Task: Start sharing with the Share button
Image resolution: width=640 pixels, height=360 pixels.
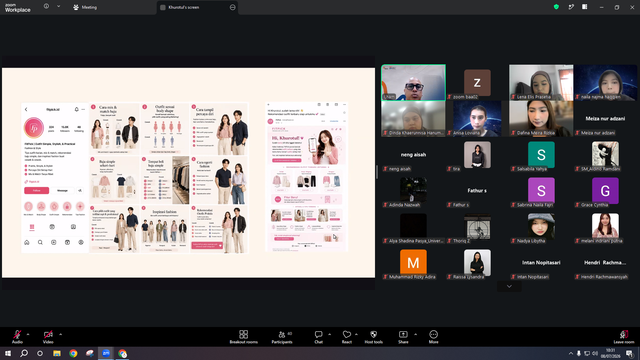Action: (403, 337)
